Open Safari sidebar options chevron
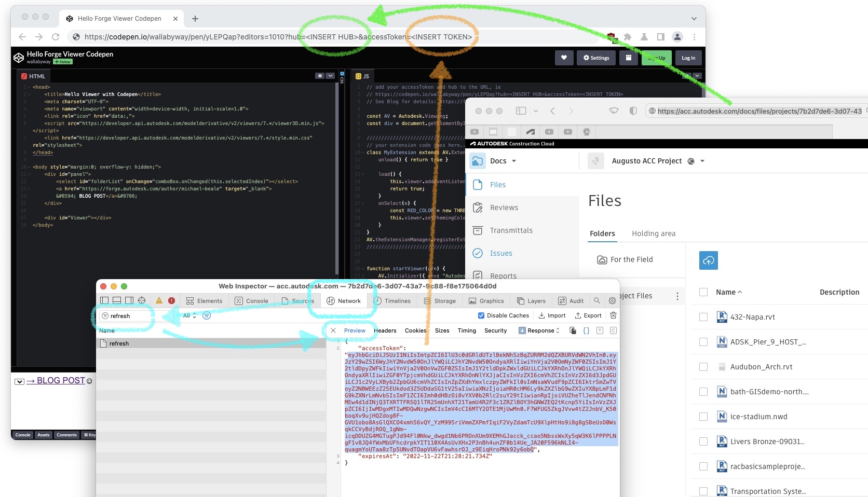 536,111
